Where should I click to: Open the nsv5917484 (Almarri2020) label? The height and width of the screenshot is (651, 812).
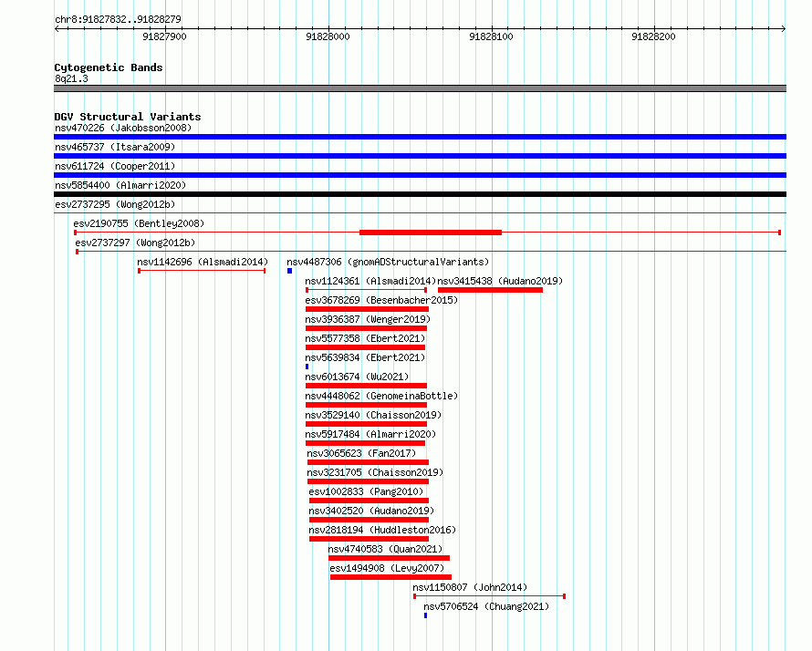(370, 434)
